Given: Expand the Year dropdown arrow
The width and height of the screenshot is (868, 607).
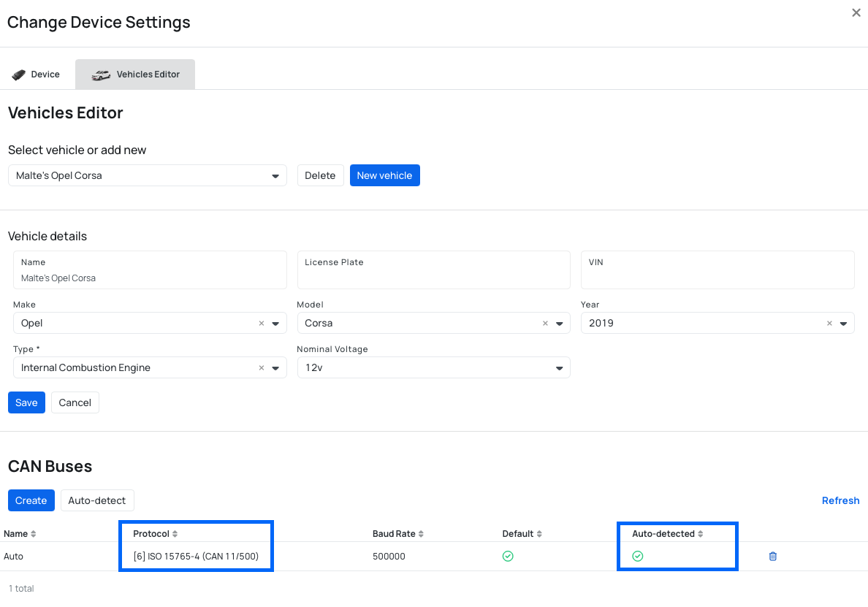Looking at the screenshot, I should [x=844, y=324].
